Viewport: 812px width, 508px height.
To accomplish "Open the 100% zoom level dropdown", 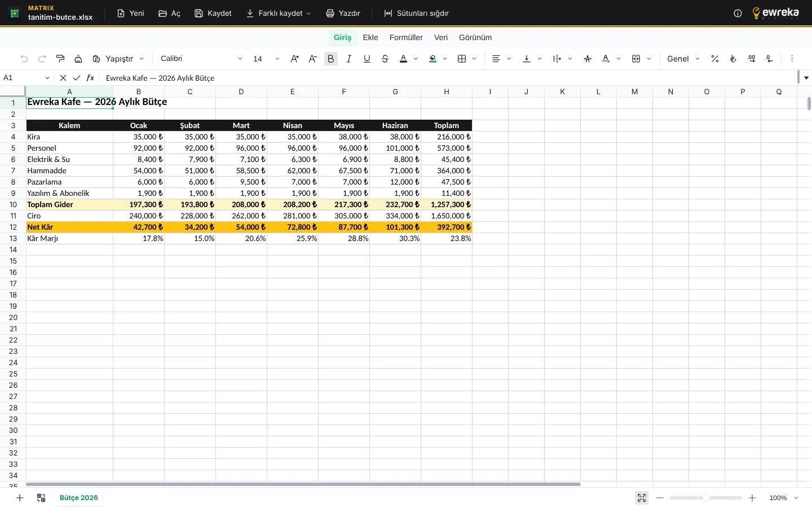I will 784,498.
